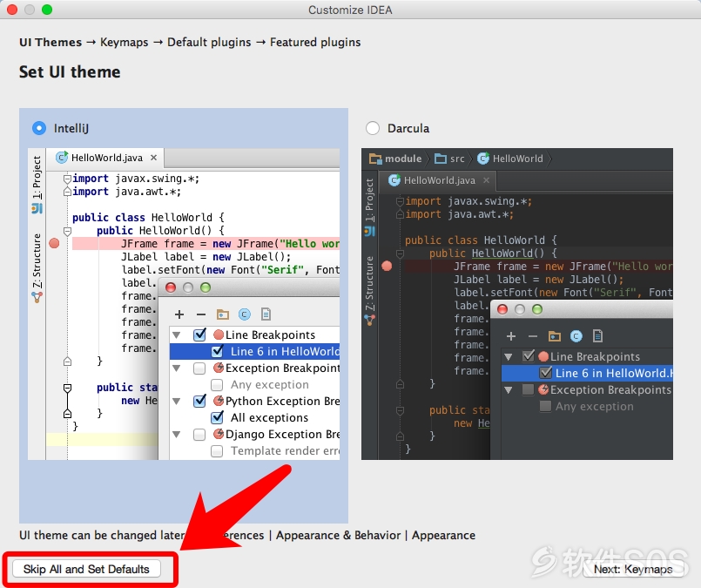Go to Next: Keymaps
Viewport: 701px width, 588px height.
pyautogui.click(x=632, y=569)
